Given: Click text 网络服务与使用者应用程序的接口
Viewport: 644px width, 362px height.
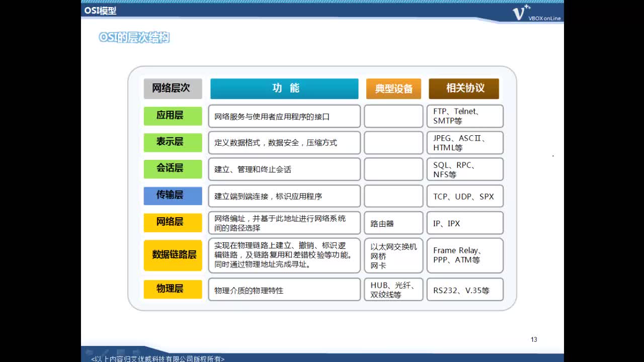Looking at the screenshot, I should [272, 117].
